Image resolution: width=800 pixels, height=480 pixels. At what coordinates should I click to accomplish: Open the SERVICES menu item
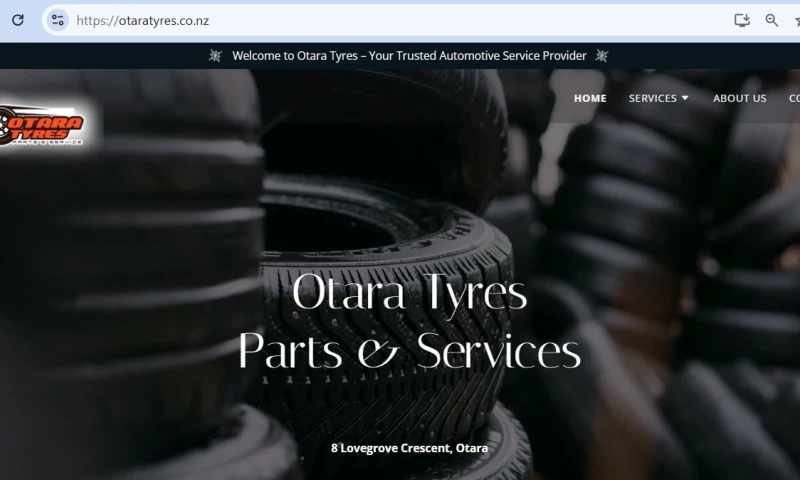point(652,98)
